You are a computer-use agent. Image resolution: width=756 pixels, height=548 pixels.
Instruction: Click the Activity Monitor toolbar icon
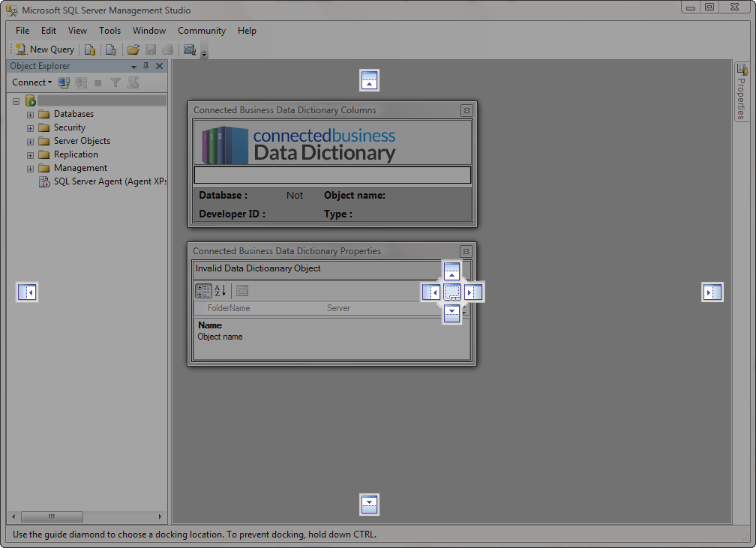click(189, 49)
